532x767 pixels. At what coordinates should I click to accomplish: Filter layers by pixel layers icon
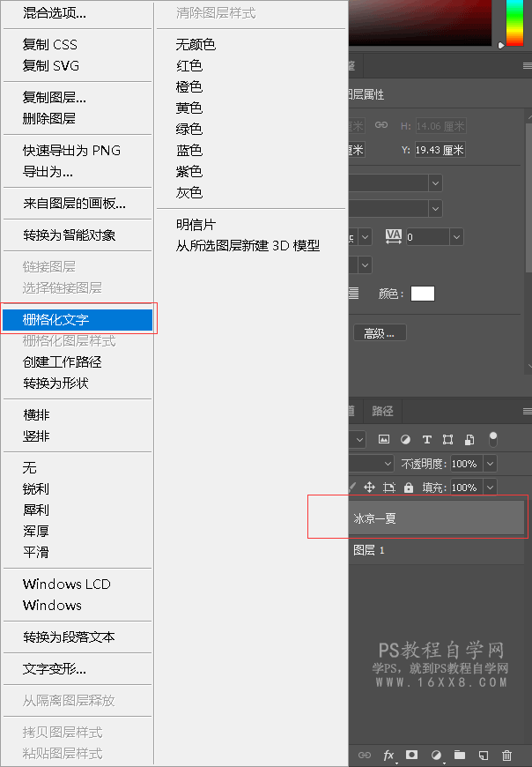[384, 439]
